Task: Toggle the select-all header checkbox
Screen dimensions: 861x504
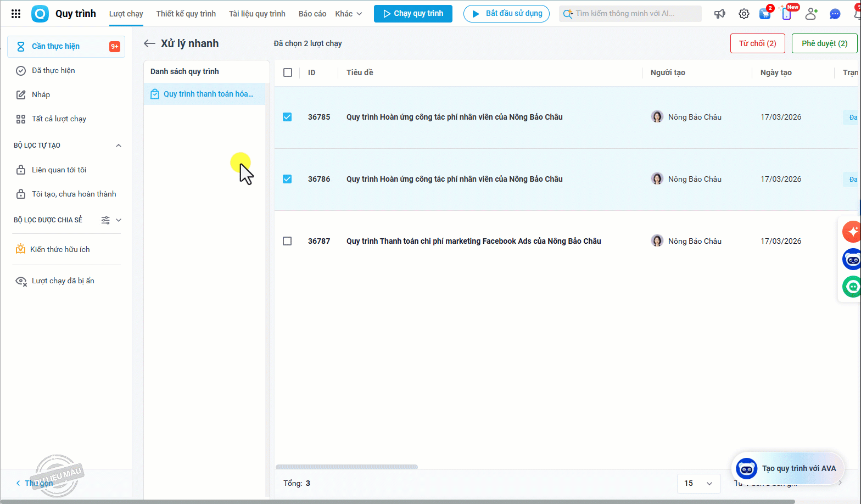Action: click(288, 72)
